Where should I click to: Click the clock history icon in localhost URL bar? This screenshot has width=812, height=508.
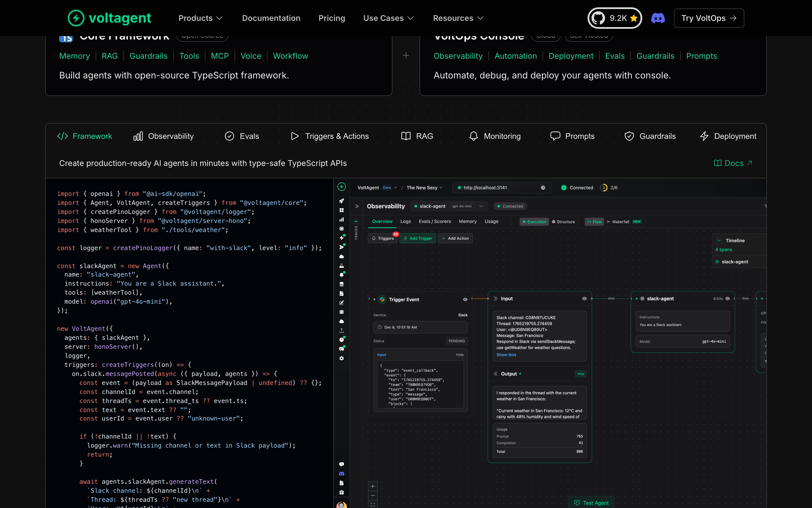543,188
